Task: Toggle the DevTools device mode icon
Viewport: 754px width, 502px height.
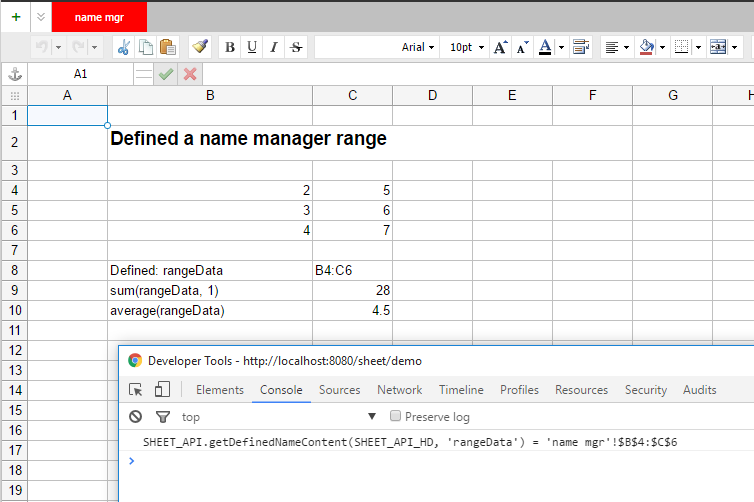Action: (163, 389)
